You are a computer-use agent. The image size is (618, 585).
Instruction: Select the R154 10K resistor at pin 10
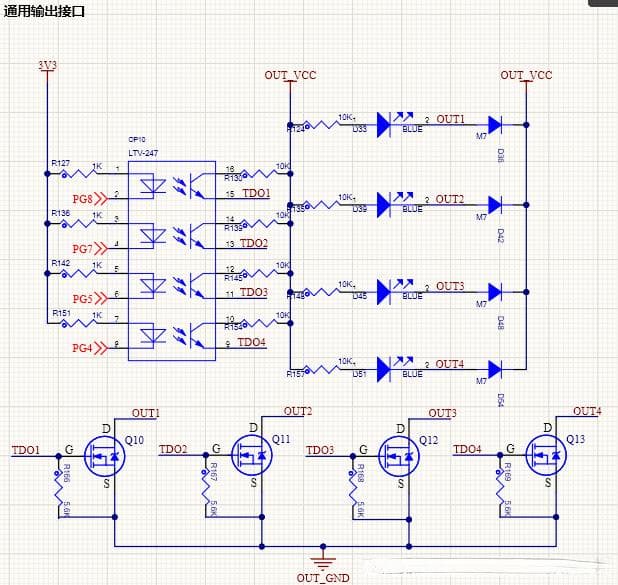click(259, 323)
